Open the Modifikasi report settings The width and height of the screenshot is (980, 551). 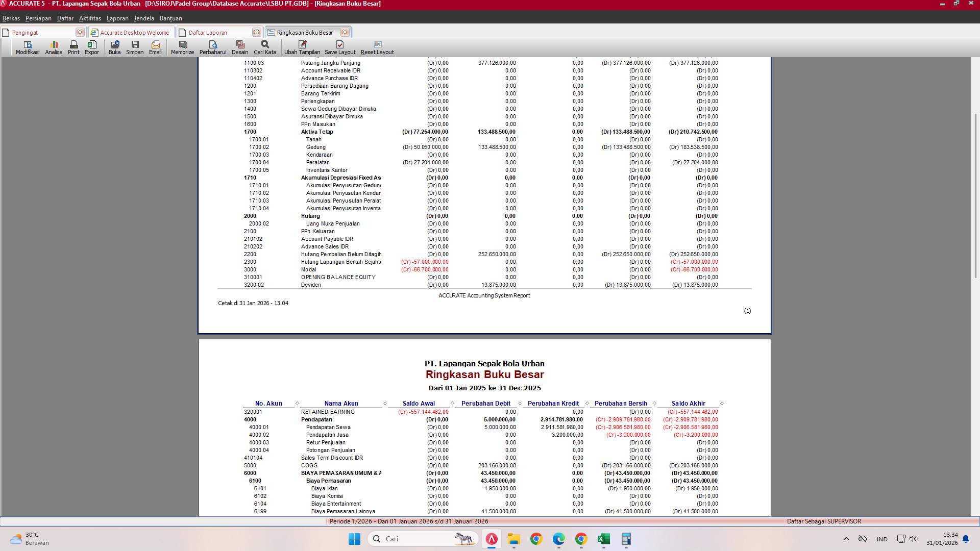tap(27, 47)
